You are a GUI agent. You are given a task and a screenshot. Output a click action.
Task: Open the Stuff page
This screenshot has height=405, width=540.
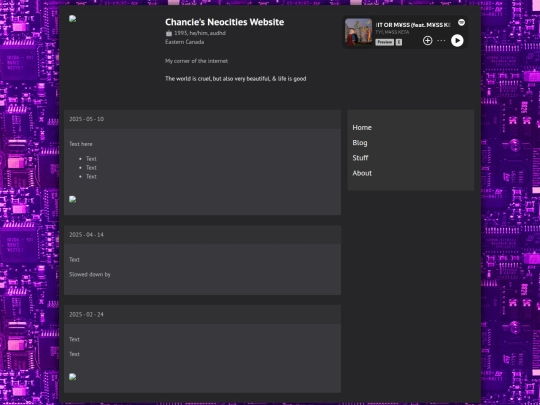pyautogui.click(x=360, y=158)
